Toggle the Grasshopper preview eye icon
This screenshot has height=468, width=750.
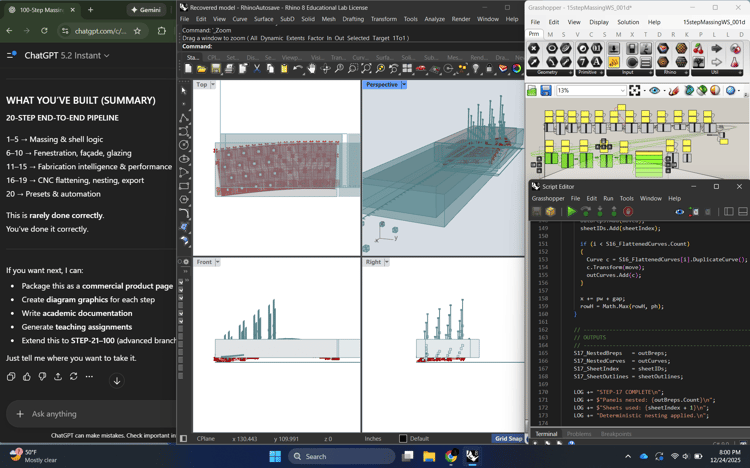coord(655,91)
